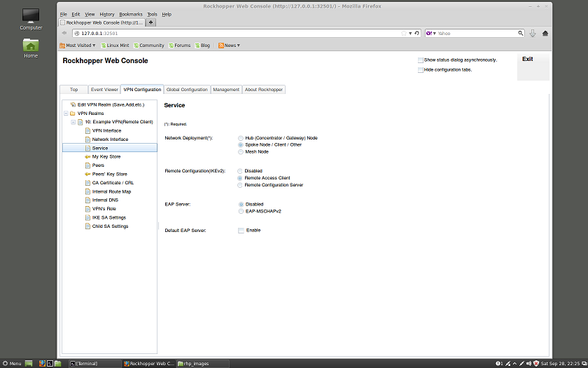Open a new browser tab with plus button
588x368 pixels.
pos(151,22)
